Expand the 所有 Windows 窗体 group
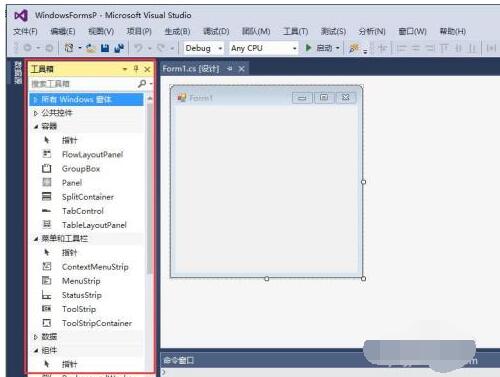Viewport: 500px width, 377px height. pos(35,100)
